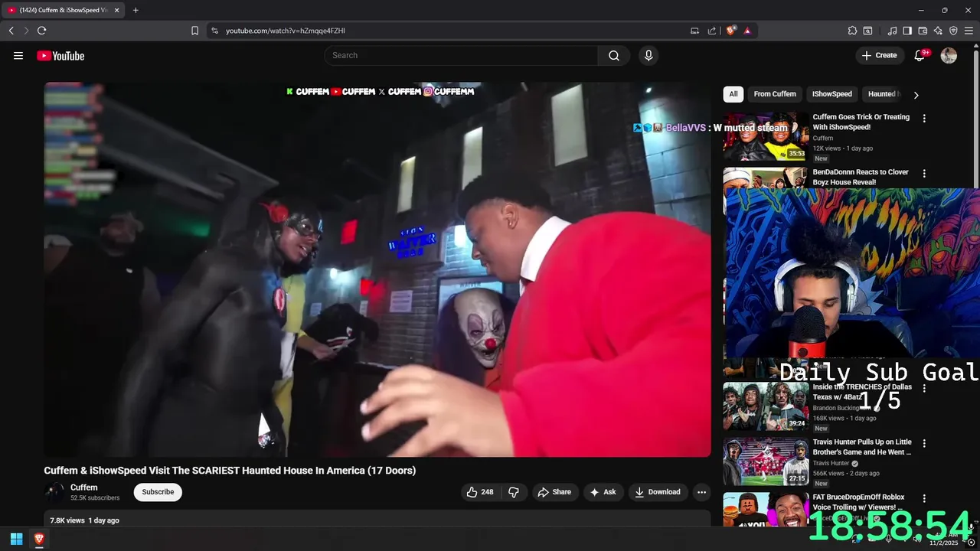This screenshot has height=551, width=980.
Task: Share this video
Action: click(x=554, y=492)
